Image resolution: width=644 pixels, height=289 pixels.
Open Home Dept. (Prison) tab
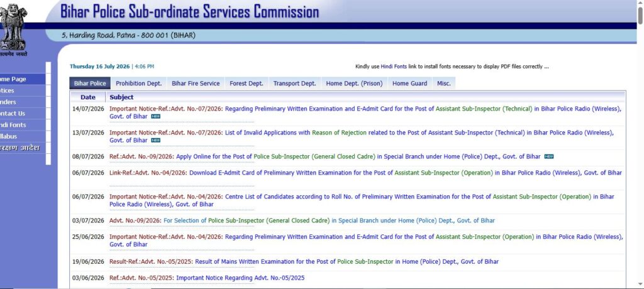click(x=354, y=84)
